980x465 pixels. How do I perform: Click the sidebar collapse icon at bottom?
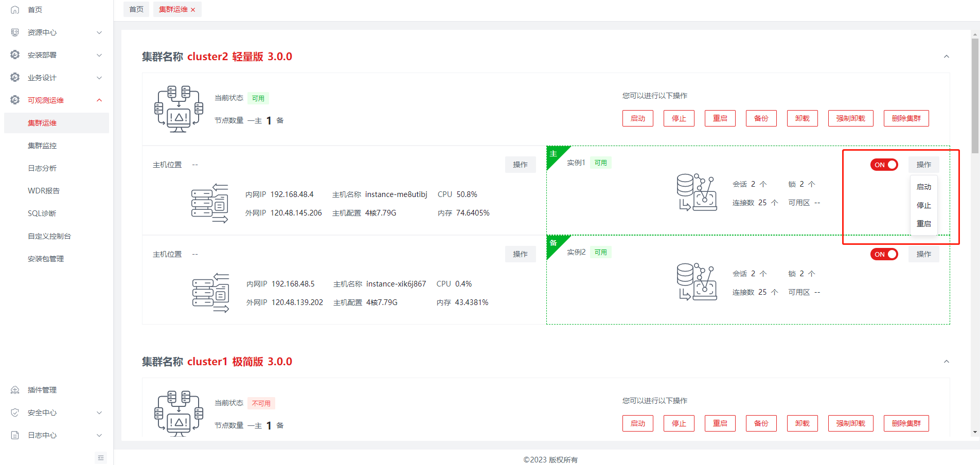[x=101, y=457]
